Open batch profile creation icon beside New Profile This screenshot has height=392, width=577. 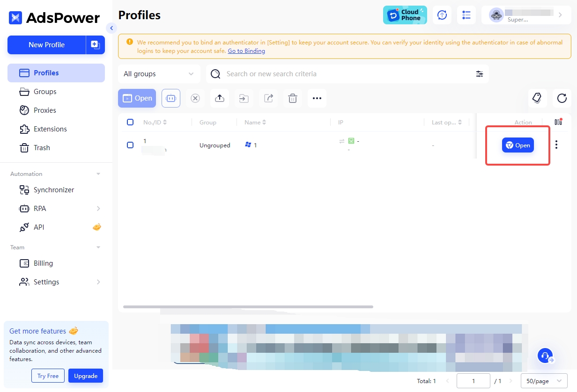(96, 45)
